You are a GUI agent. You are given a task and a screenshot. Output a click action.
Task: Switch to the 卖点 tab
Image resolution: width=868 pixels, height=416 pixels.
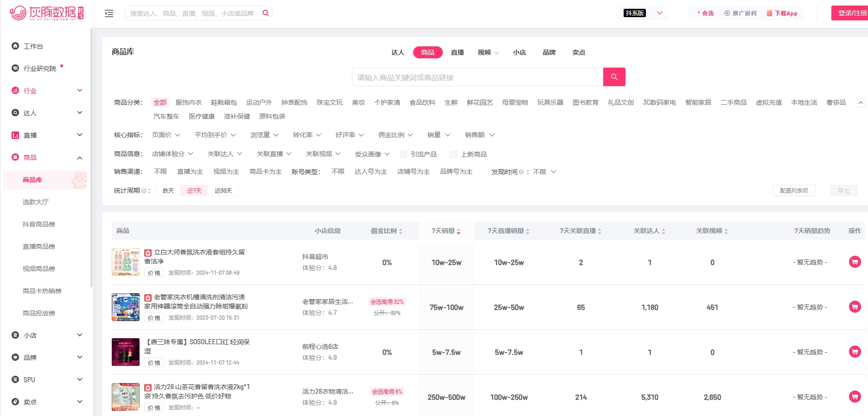click(x=579, y=52)
